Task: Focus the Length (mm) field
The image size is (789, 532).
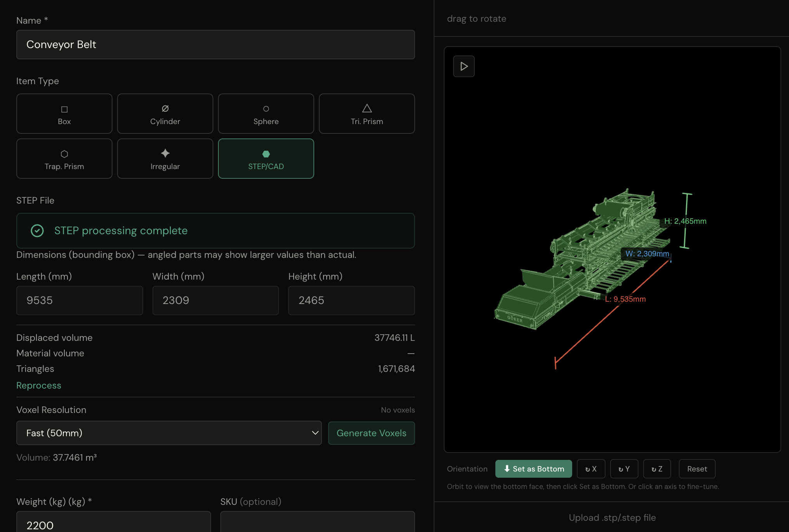Action: 80,301
